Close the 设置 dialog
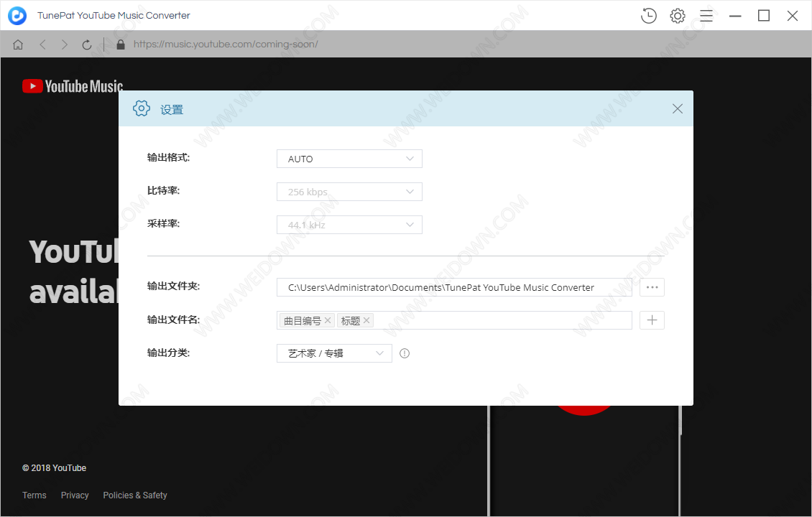This screenshot has width=812, height=517. (x=678, y=108)
